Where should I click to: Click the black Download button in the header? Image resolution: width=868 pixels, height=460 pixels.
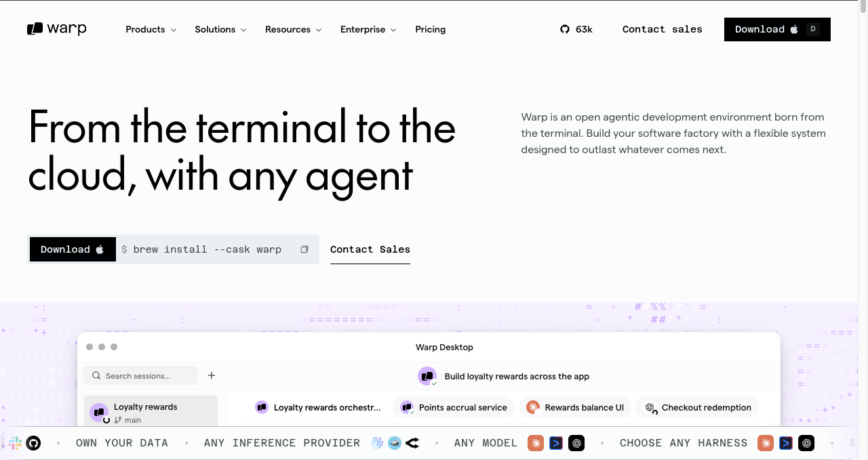point(777,29)
